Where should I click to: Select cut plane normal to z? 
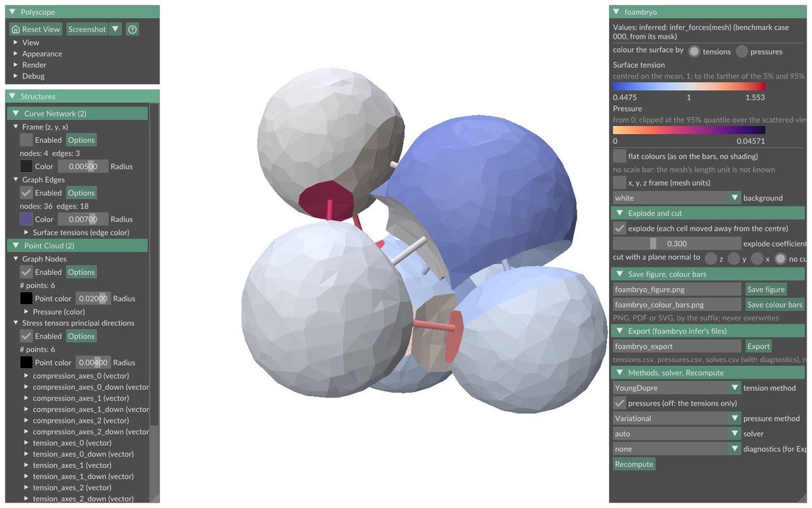[x=710, y=258]
